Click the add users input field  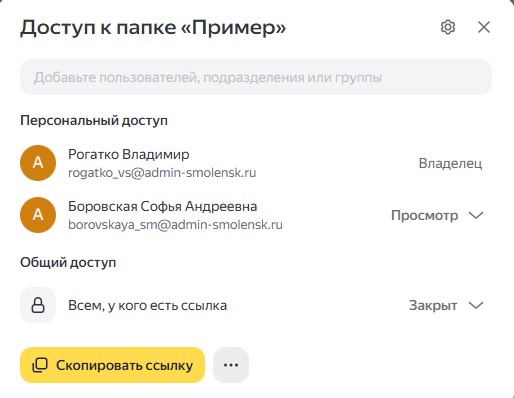click(256, 77)
